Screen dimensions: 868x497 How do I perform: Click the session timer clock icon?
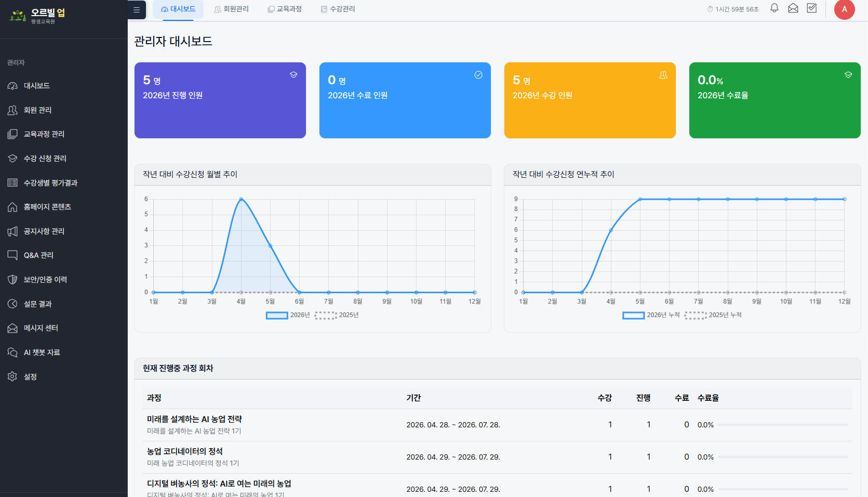(x=710, y=9)
